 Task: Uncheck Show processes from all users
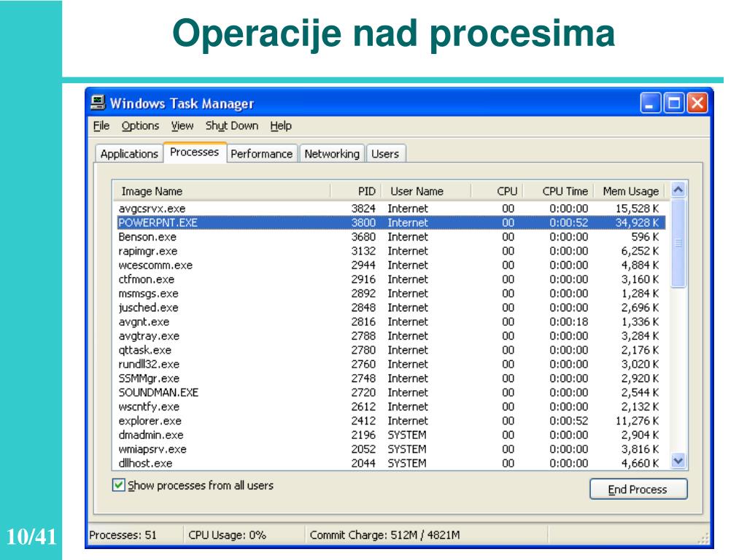pos(119,485)
